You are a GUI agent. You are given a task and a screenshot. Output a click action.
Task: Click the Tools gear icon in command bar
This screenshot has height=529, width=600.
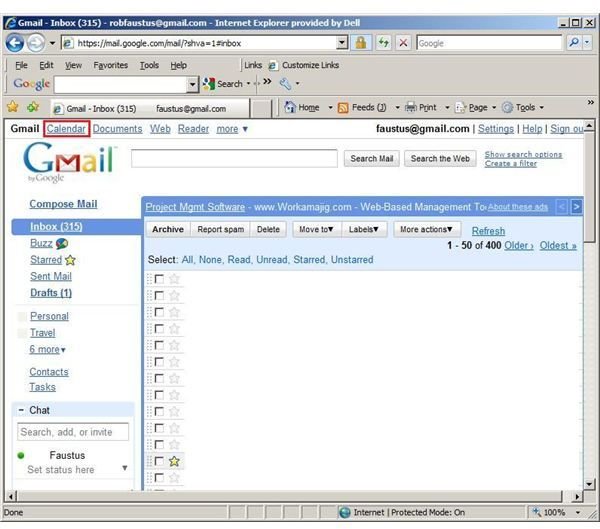coord(507,108)
